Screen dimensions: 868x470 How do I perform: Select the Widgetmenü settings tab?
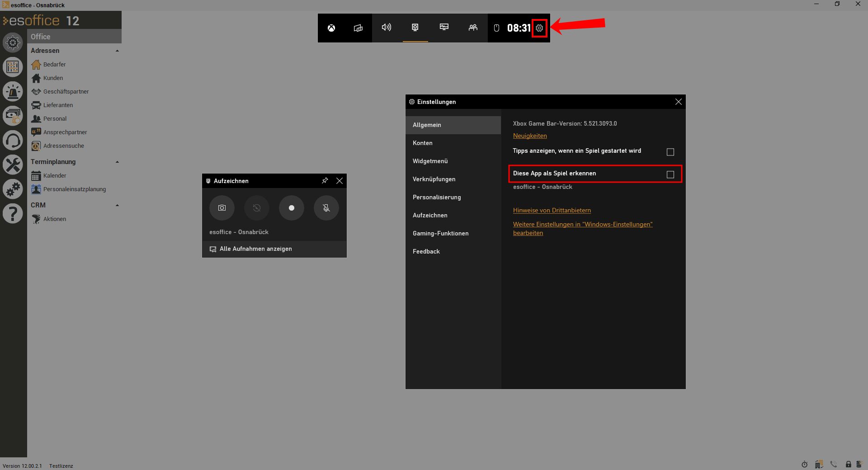click(453, 161)
